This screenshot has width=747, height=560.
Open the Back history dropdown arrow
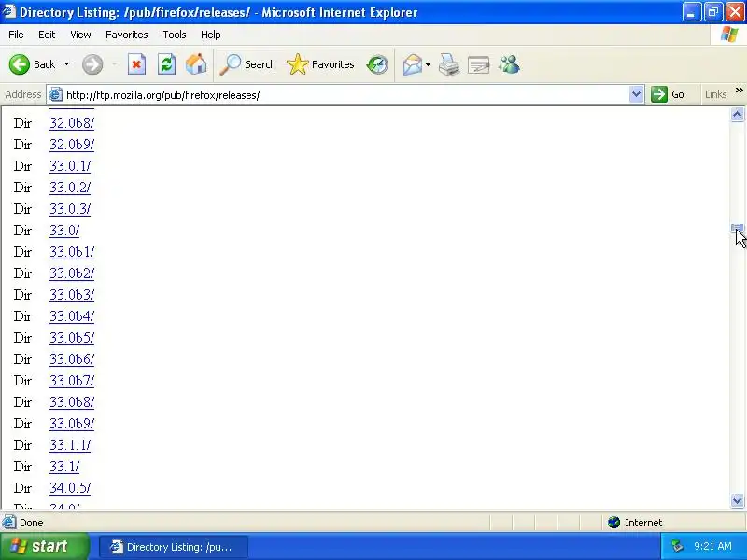coord(66,64)
